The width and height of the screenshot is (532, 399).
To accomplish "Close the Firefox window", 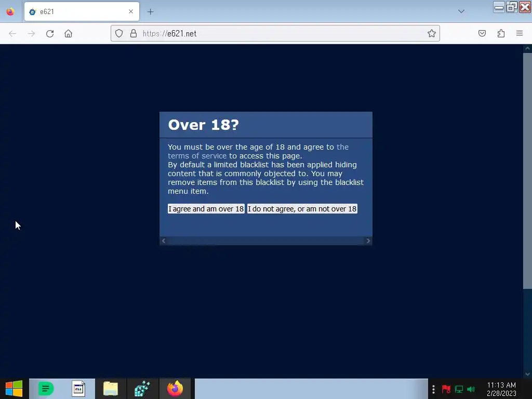I will (525, 7).
